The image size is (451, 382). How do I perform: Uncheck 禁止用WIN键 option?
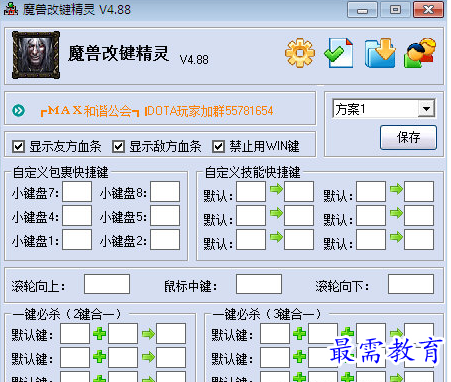[x=218, y=146]
